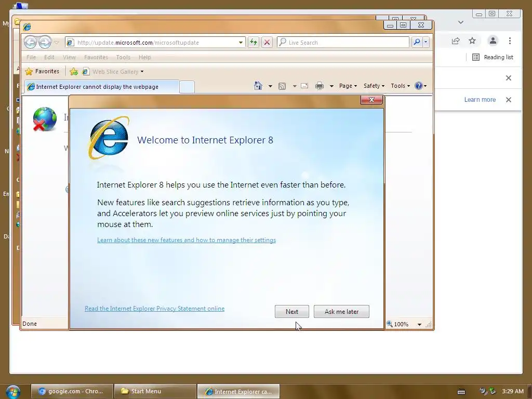This screenshot has width=532, height=399.
Task: Open the search provider dropdown arrow
Action: point(425,42)
